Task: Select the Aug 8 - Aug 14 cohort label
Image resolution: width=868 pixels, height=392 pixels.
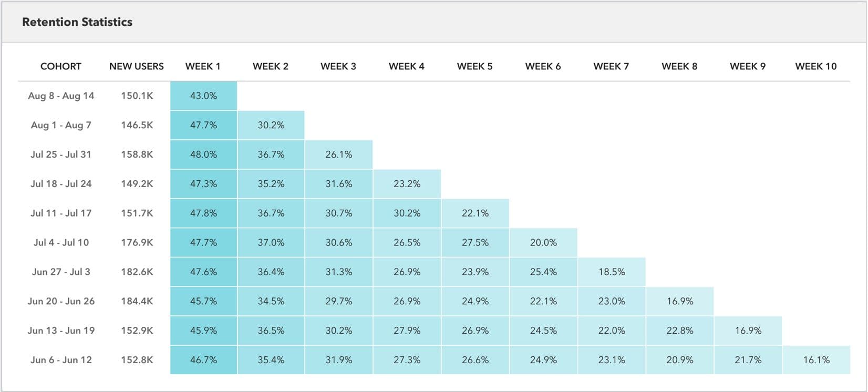Action: pyautogui.click(x=61, y=96)
